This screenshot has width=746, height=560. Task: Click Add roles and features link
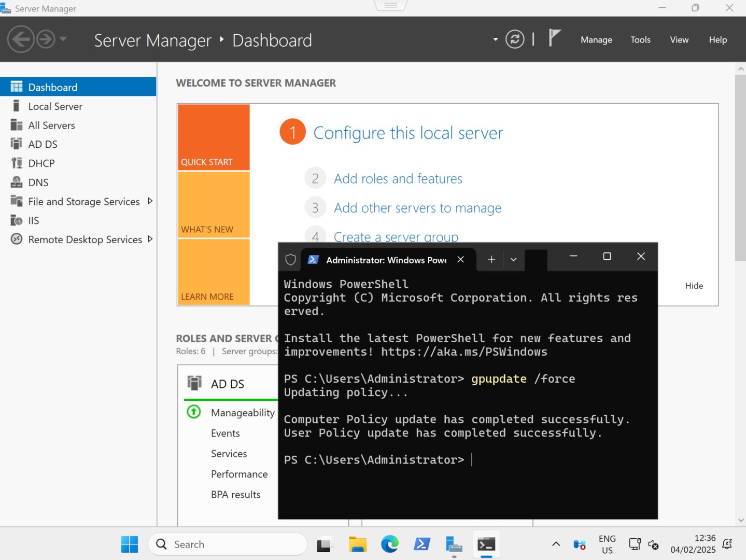click(398, 179)
